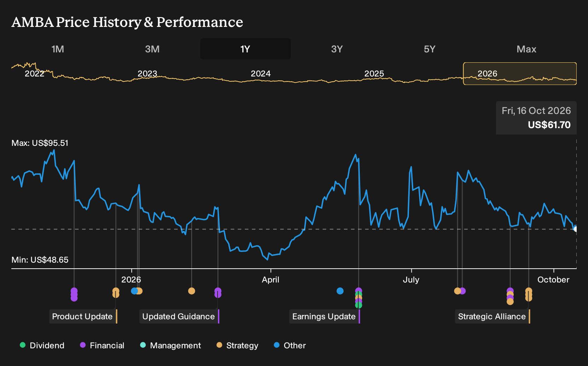The width and height of the screenshot is (588, 366).
Task: Toggle the Financial legend filter
Action: click(102, 345)
